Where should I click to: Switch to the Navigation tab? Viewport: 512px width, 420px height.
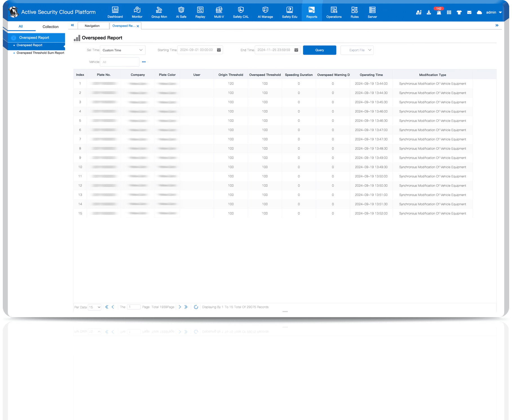tap(92, 26)
